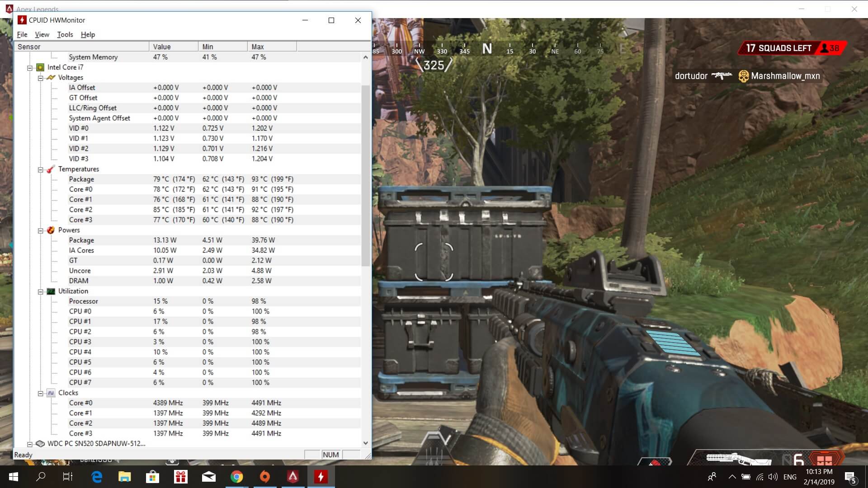Image resolution: width=868 pixels, height=488 pixels.
Task: Open the View menu
Action: coord(42,34)
